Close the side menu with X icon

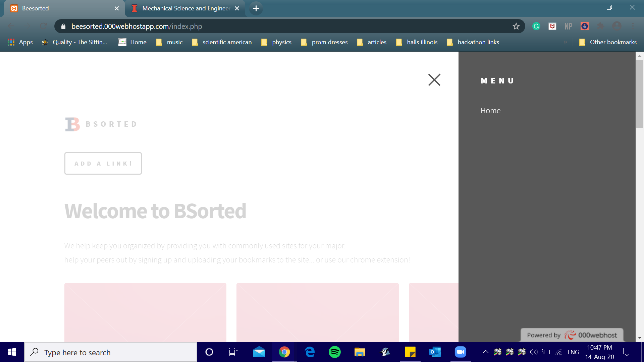pyautogui.click(x=434, y=80)
